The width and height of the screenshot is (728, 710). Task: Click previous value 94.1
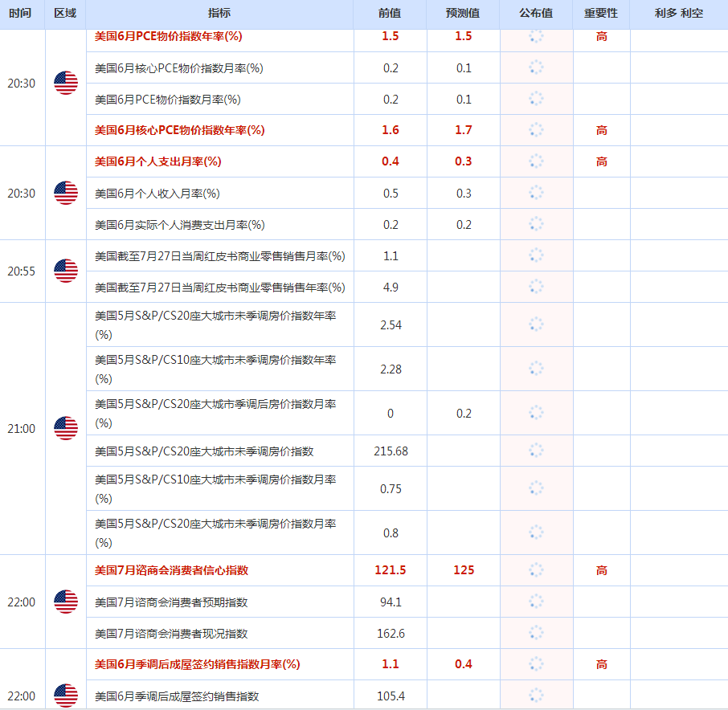[x=391, y=602]
